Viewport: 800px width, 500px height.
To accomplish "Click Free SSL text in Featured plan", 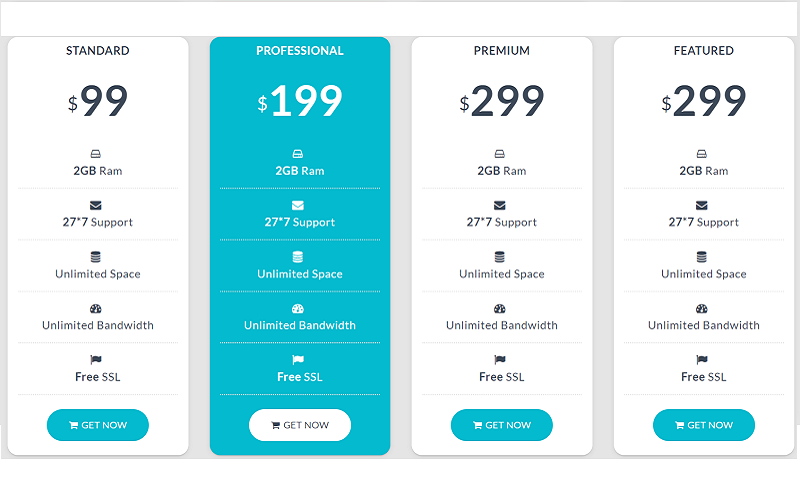I will 704,377.
